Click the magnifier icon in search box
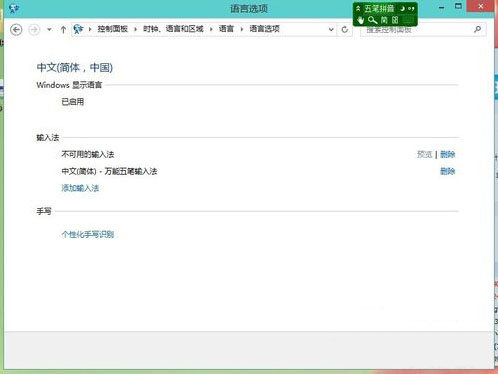The height and width of the screenshot is (374, 498). point(478,29)
